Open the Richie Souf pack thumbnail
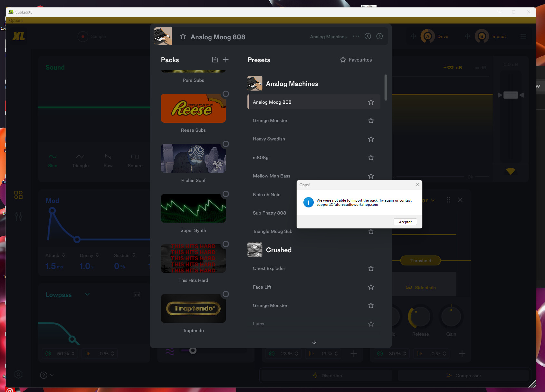 (x=193, y=158)
